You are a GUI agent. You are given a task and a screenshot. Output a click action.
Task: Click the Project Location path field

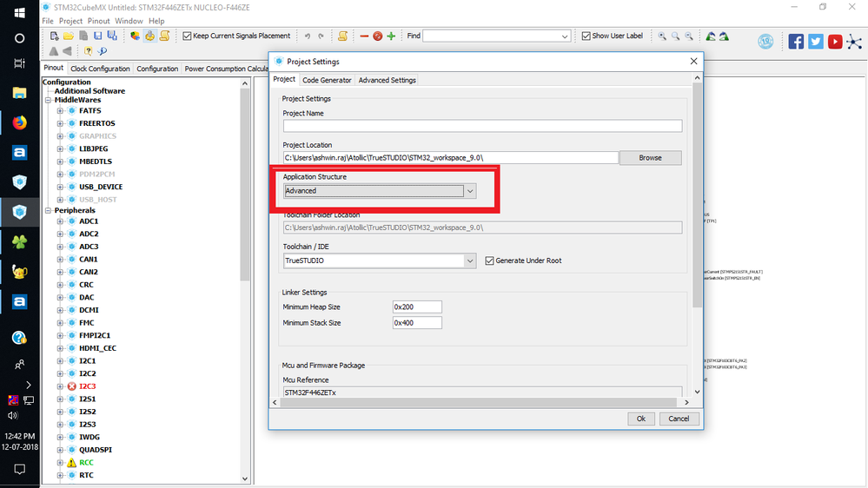coord(451,158)
